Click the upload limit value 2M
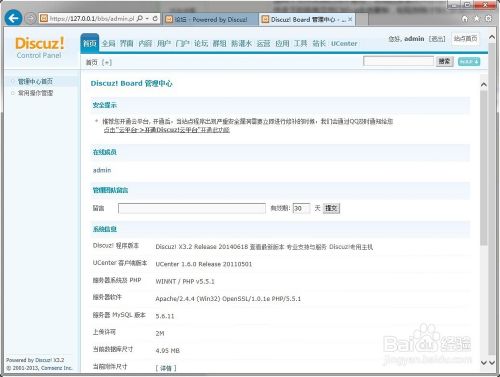 tap(160, 334)
